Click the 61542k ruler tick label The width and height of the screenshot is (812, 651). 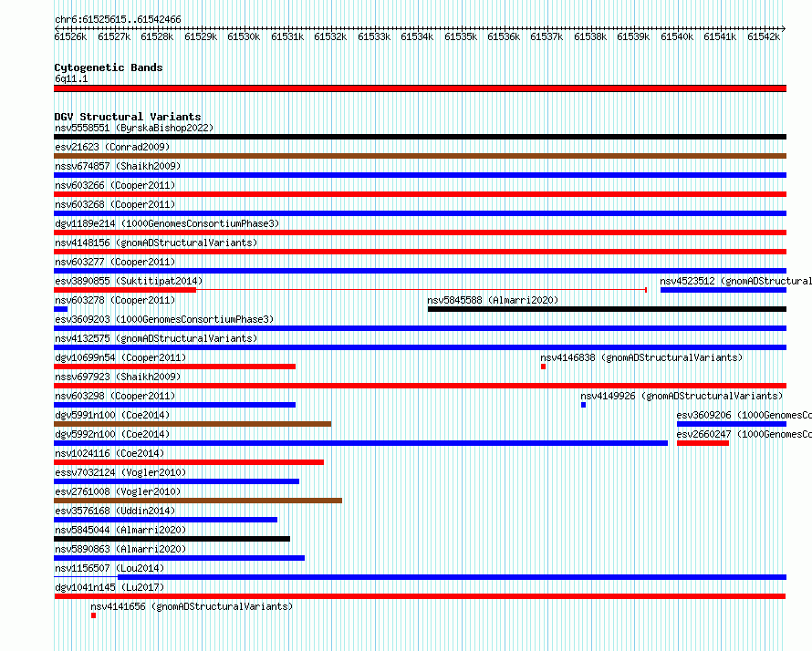(764, 36)
